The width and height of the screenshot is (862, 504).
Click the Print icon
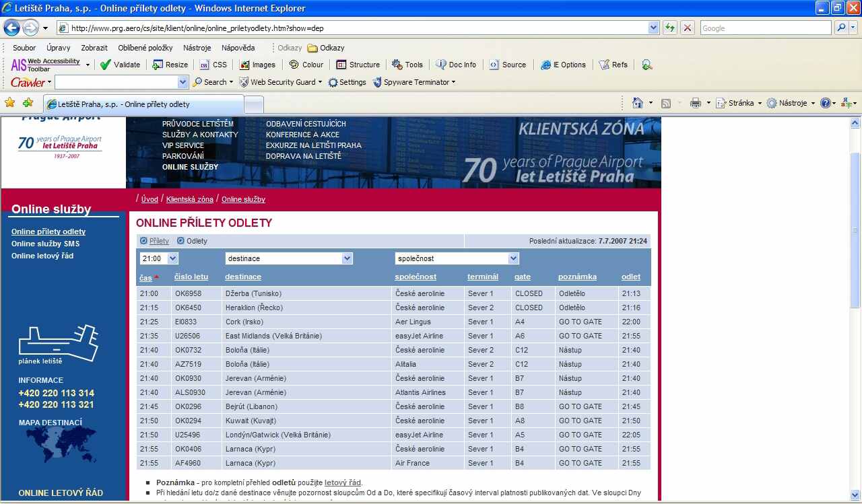(x=696, y=103)
